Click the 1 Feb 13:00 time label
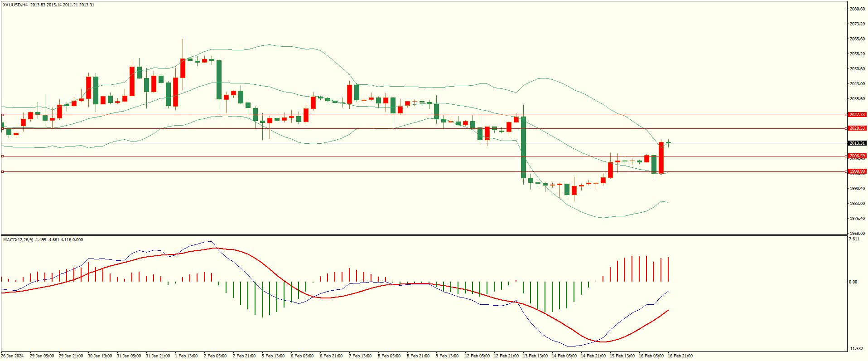Screen dimensions: 868x361 pyautogui.click(x=186, y=356)
